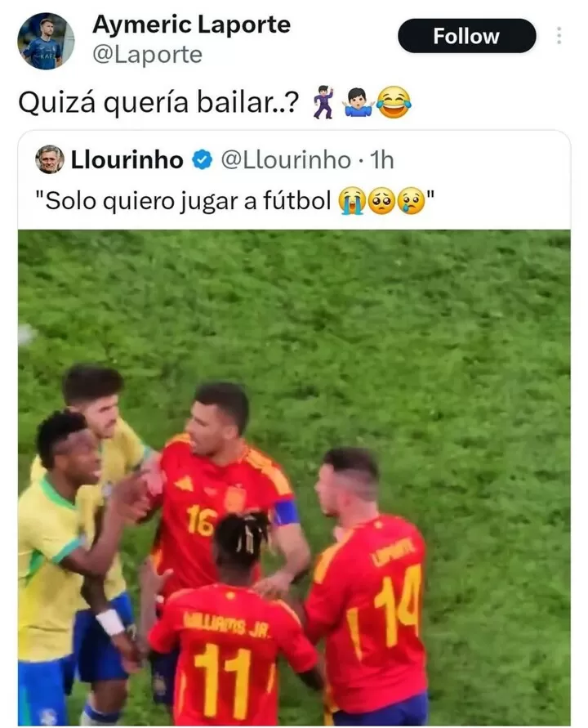Click the shrugging person emoji
This screenshot has height=728, width=588.
click(x=358, y=102)
